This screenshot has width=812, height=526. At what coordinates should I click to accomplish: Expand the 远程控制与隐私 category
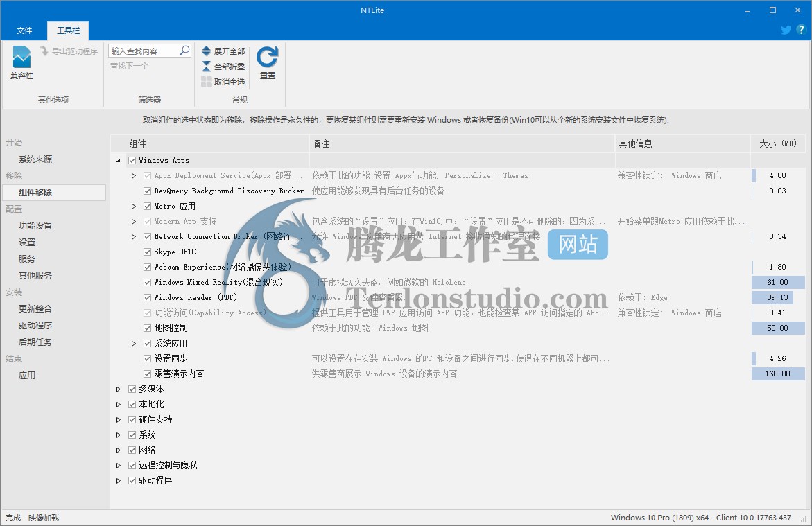(x=118, y=466)
